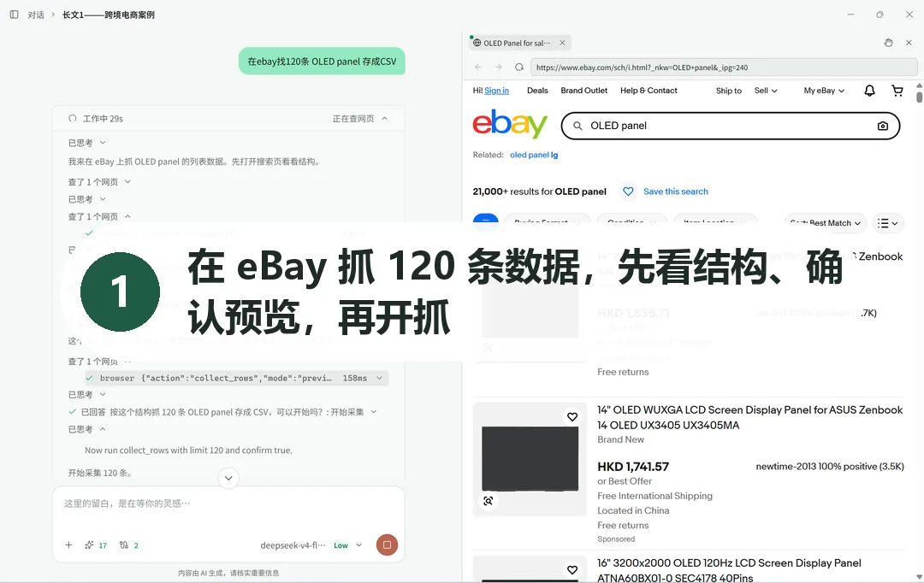Viewport: 924px width, 583px height.
Task: Close the embedded browser panel
Action: (909, 43)
